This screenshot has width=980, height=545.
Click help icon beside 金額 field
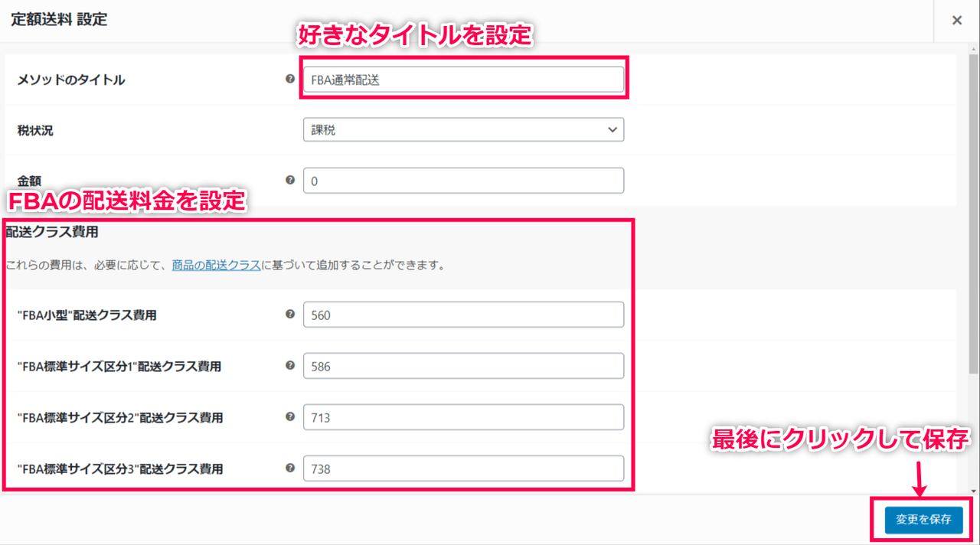[290, 180]
